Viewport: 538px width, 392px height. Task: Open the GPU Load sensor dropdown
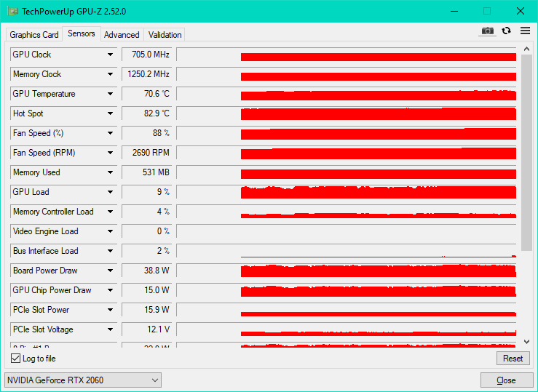(x=110, y=192)
